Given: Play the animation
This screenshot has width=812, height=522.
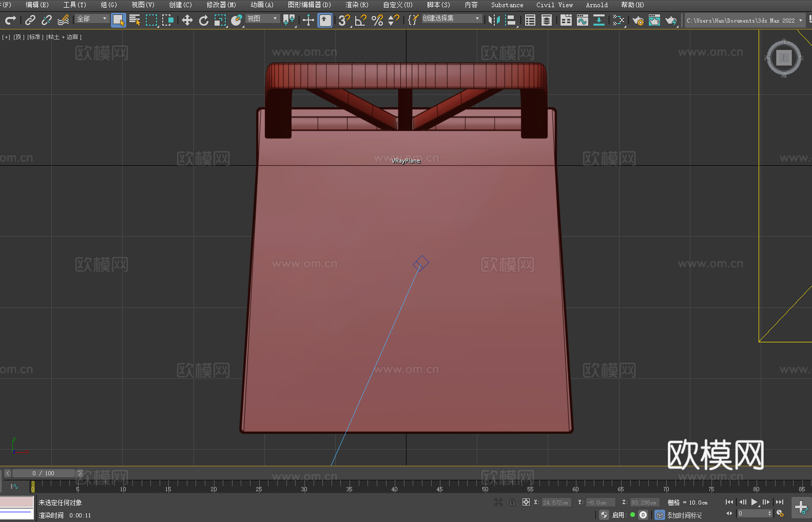Looking at the screenshot, I should tap(755, 502).
